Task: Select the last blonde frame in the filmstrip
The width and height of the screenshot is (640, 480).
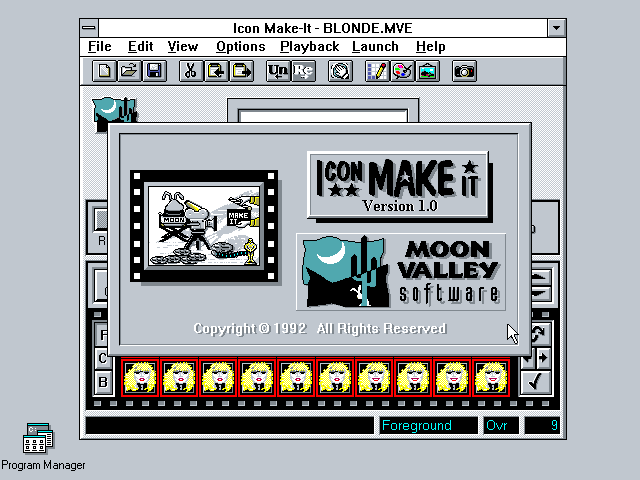Action: click(491, 378)
